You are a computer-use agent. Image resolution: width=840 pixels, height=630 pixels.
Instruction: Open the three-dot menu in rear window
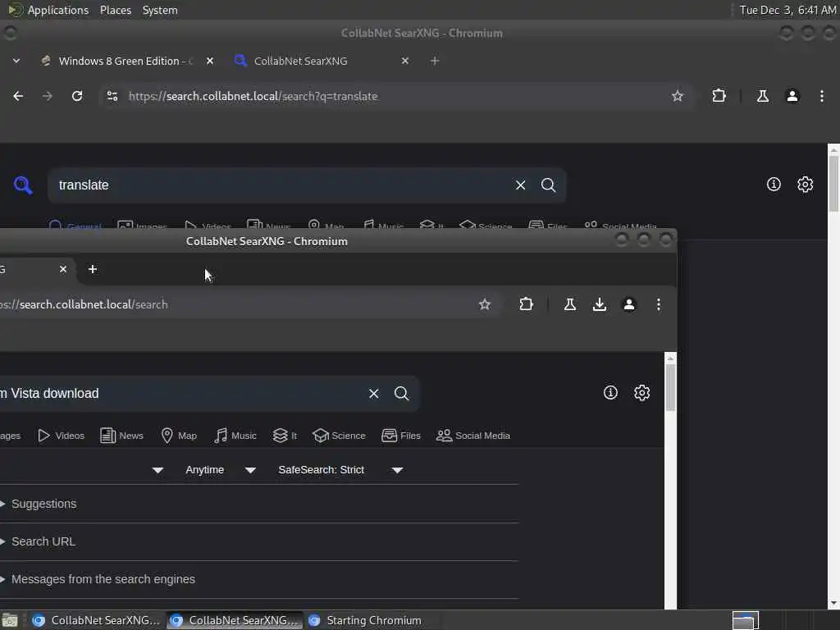click(x=822, y=96)
